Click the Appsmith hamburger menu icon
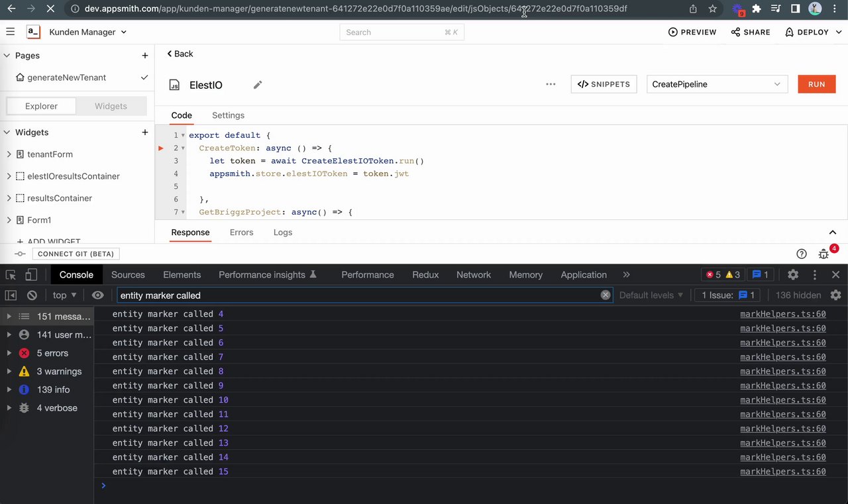This screenshot has height=504, width=848. [10, 32]
